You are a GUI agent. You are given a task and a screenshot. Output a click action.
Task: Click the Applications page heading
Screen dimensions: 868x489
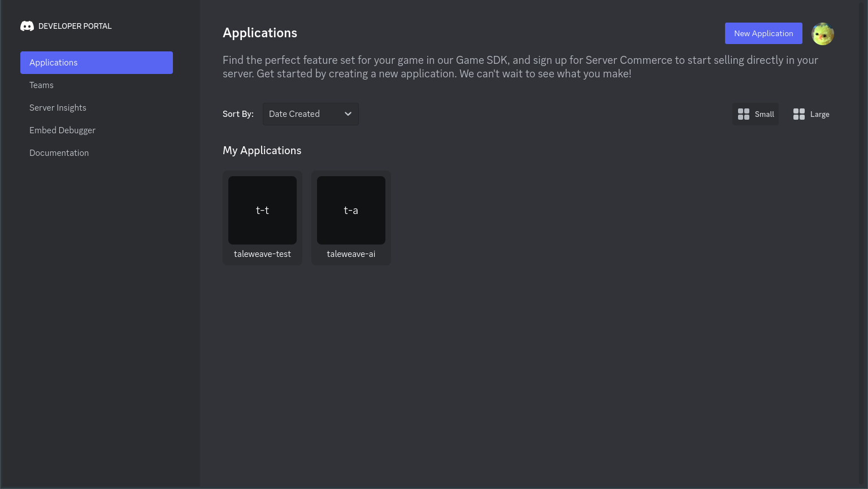click(260, 33)
